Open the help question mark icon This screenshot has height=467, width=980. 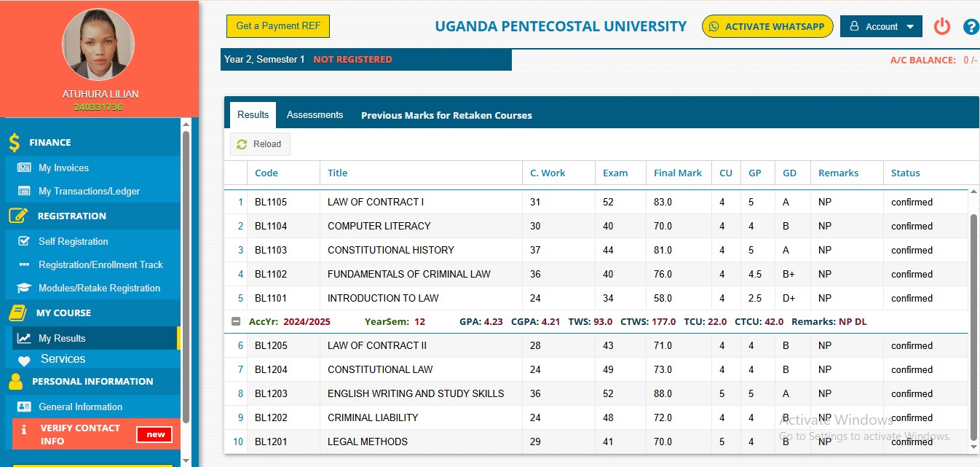(x=971, y=27)
